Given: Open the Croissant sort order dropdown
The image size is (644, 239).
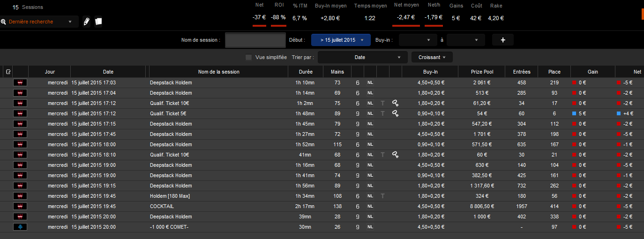Looking at the screenshot, I should [x=432, y=57].
